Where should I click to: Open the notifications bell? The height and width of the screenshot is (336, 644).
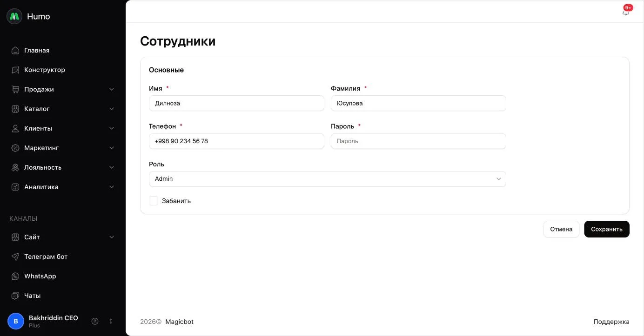pos(626,12)
